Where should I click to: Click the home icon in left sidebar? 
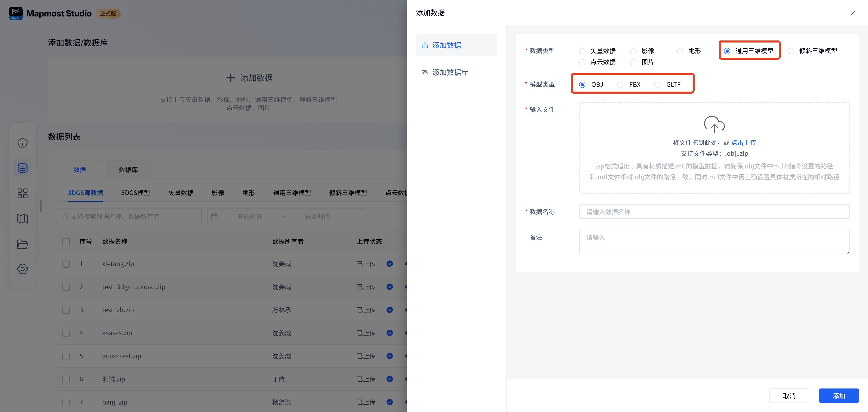click(x=22, y=143)
